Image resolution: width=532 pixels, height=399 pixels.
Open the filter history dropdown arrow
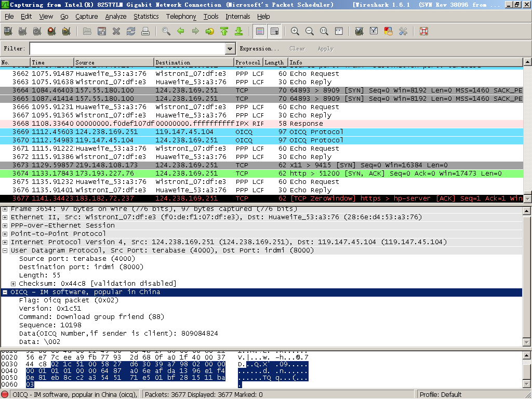pyautogui.click(x=230, y=48)
